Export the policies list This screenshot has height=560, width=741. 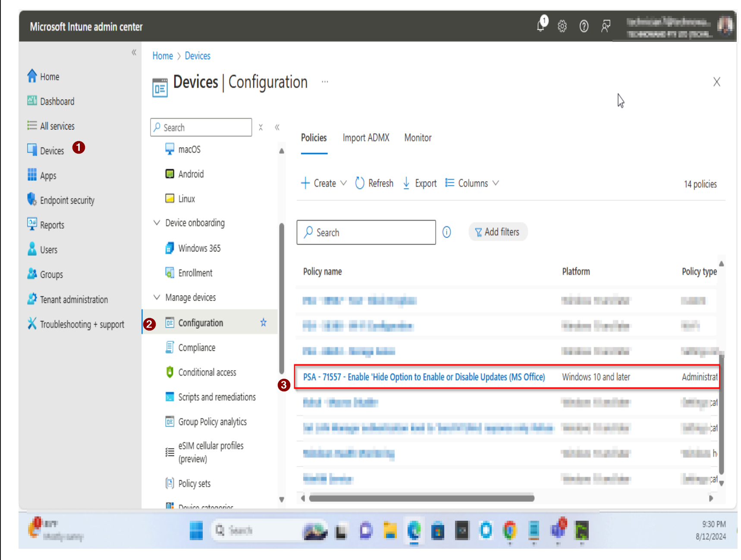419,183
